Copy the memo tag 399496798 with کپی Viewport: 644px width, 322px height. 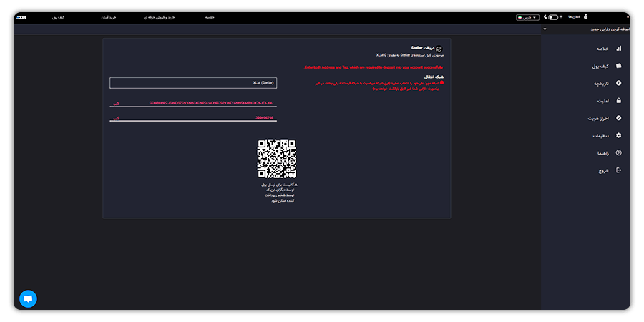(x=116, y=118)
